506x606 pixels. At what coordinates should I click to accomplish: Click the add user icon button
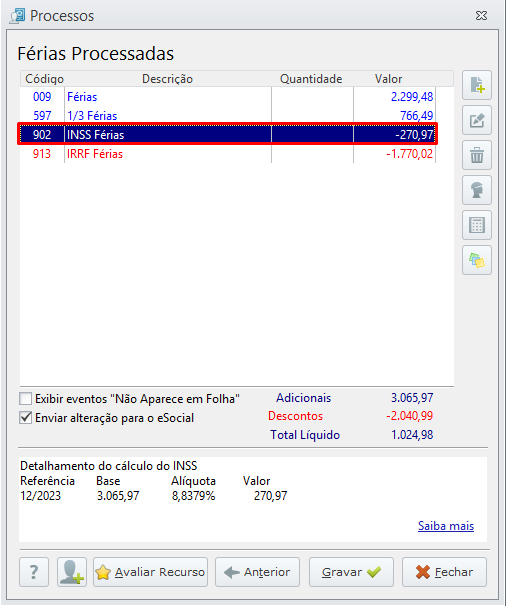72,572
